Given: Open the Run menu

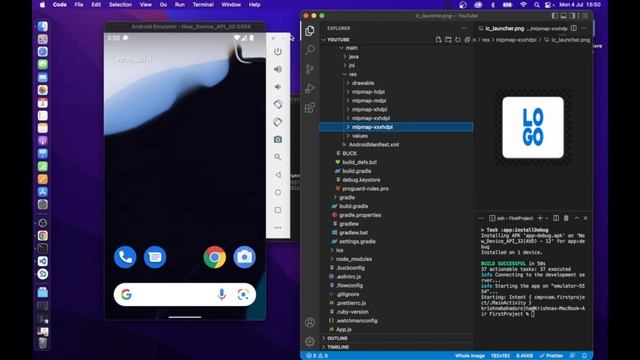Looking at the screenshot, I should tap(180, 4).
